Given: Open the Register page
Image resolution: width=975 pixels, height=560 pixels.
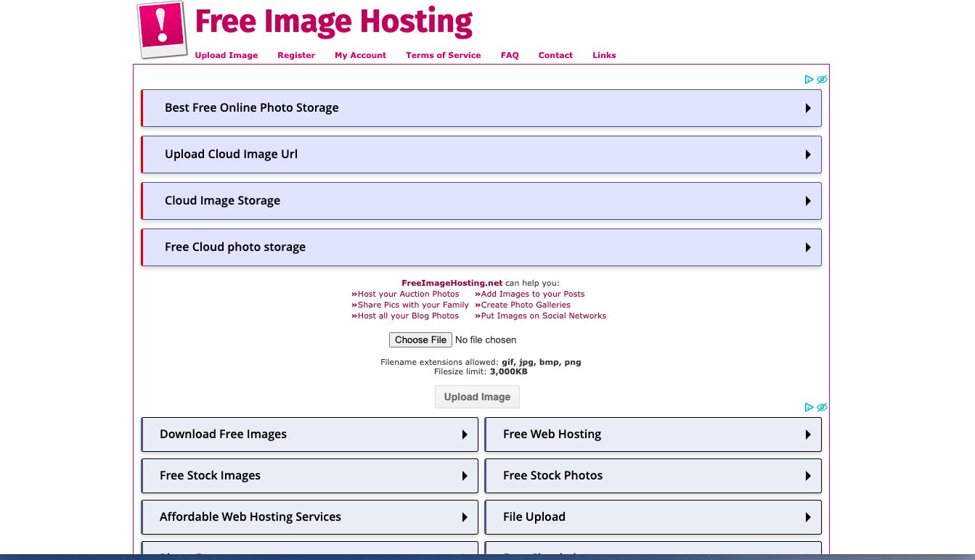Looking at the screenshot, I should point(296,55).
